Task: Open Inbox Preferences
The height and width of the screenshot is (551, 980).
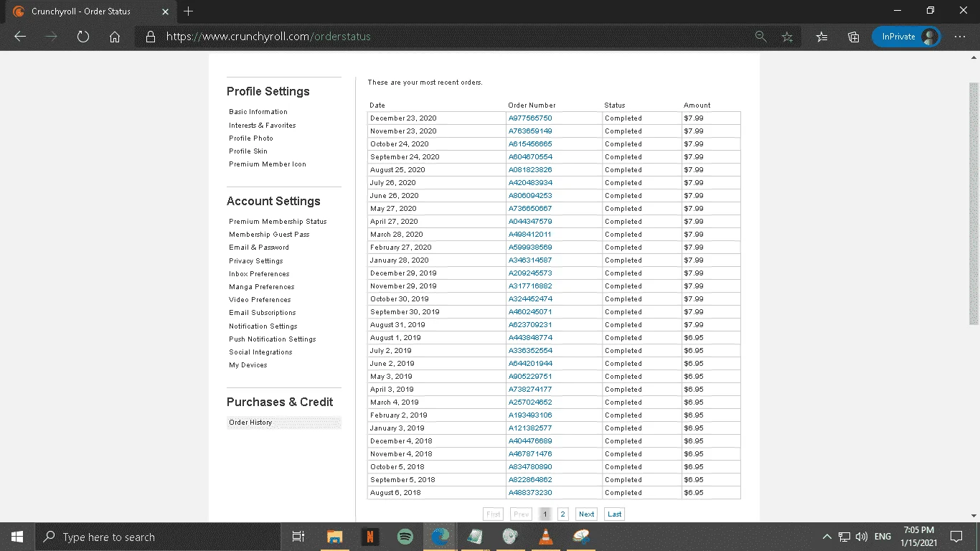Action: click(259, 274)
